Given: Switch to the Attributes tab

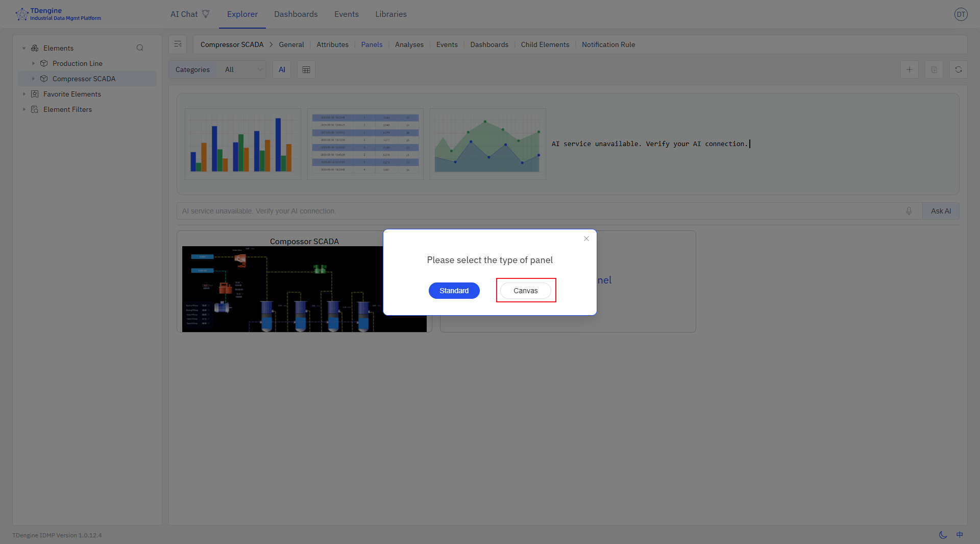Looking at the screenshot, I should [x=332, y=45].
